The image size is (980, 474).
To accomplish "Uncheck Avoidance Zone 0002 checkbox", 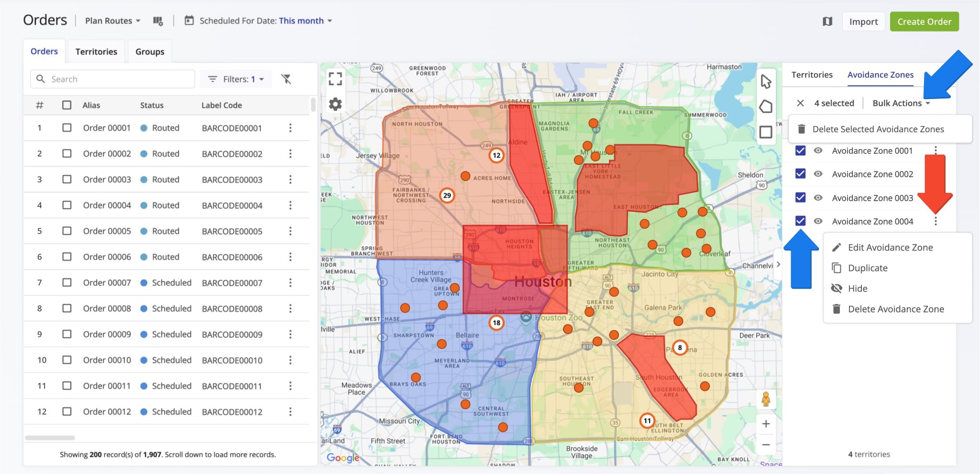I will [x=800, y=174].
